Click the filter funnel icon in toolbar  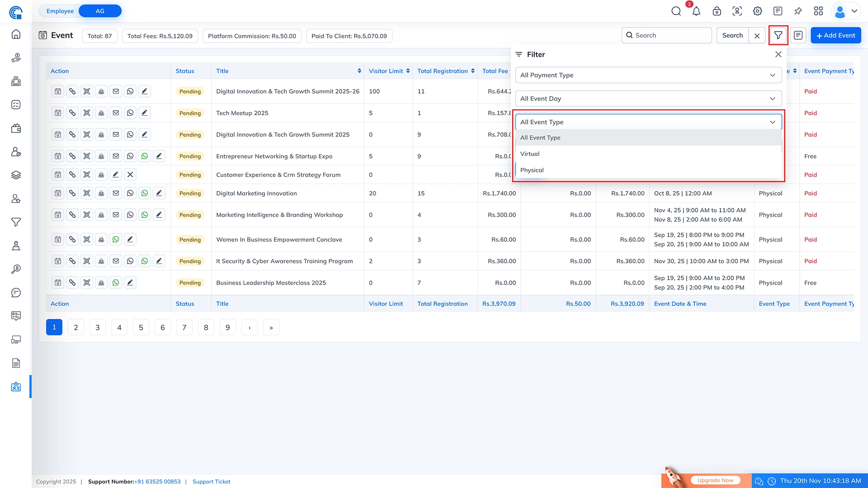click(x=778, y=35)
